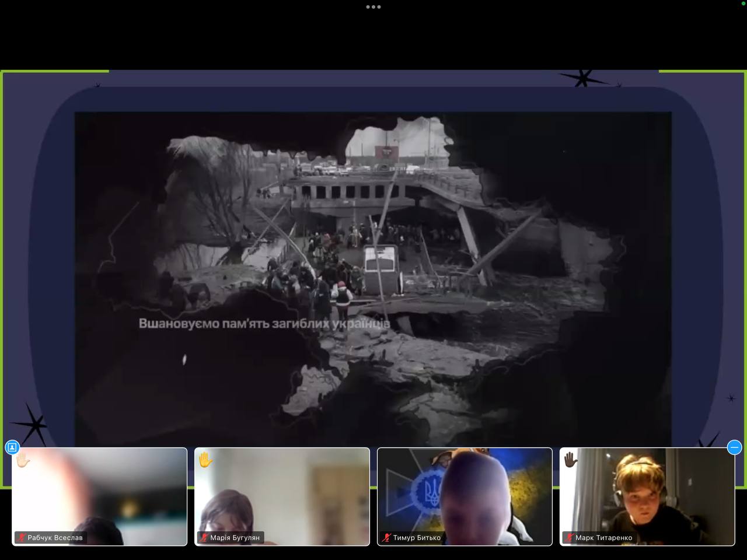Tap the green camera indicator dot
This screenshot has height=560, width=747.
(x=742, y=3)
